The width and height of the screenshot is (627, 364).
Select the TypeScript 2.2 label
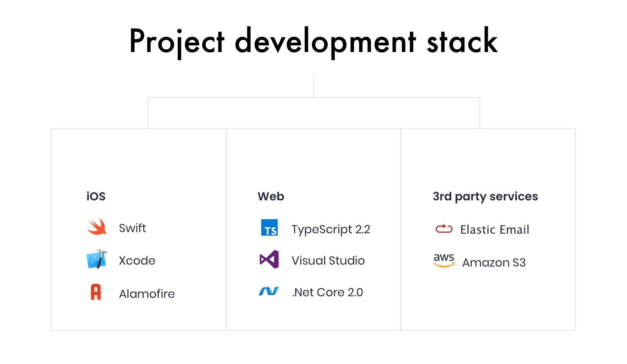click(331, 229)
